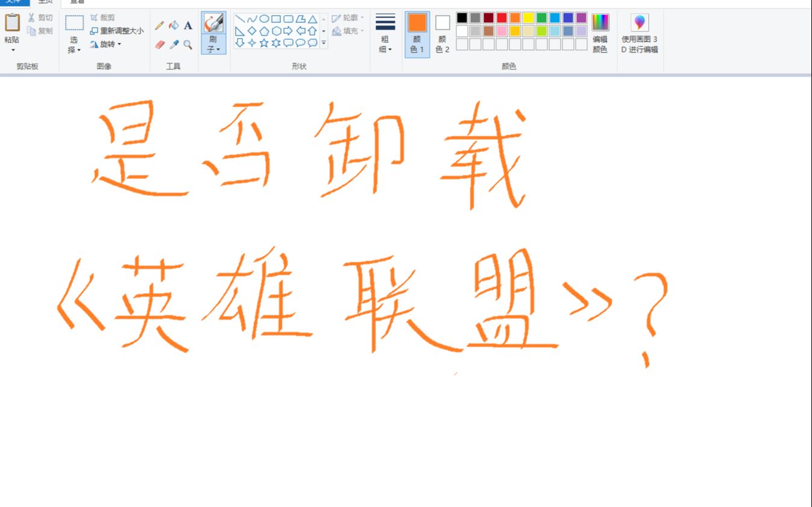Click the Copy (复制) button
The height and width of the screenshot is (507, 812).
pos(40,31)
